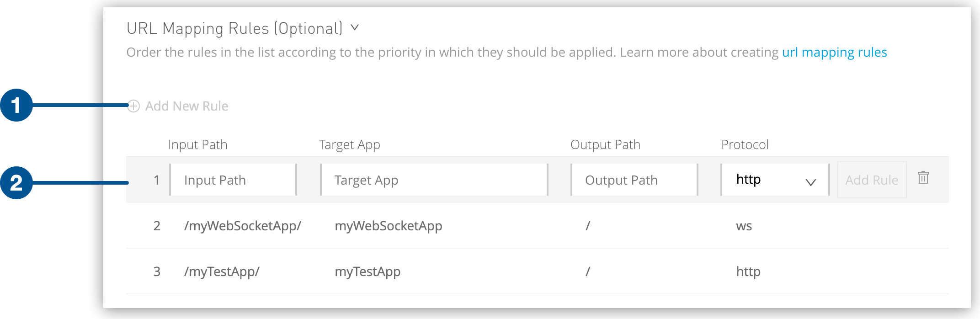Click the dropdown arrow inside the http selector
Screen dimensions: 980x319
811,181
